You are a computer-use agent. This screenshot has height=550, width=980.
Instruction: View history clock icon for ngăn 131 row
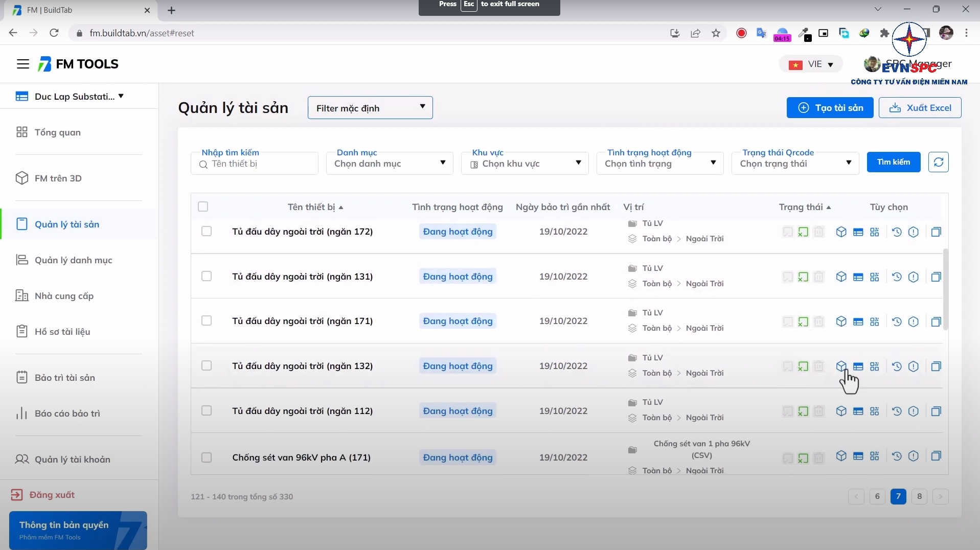pyautogui.click(x=897, y=277)
